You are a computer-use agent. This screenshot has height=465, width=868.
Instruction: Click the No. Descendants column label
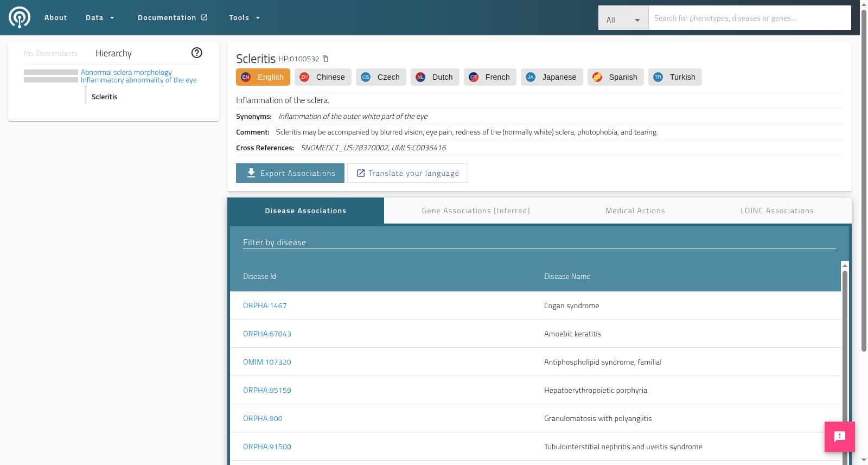[50, 53]
